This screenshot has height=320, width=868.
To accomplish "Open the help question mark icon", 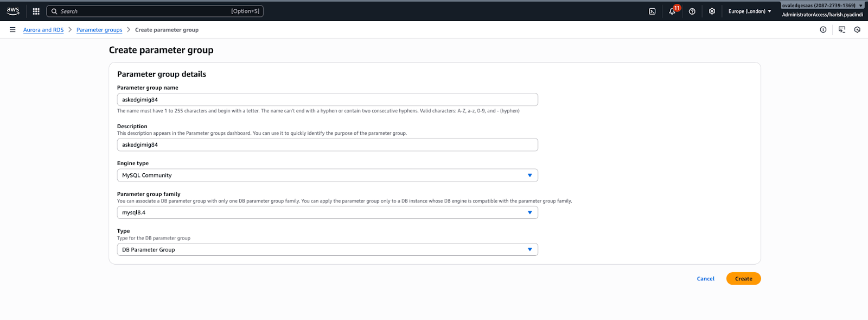I will [x=692, y=11].
